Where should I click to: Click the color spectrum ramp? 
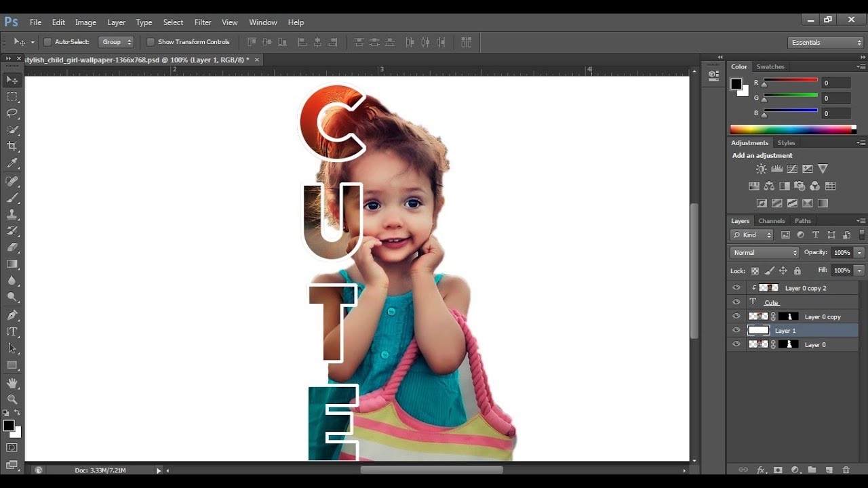793,129
